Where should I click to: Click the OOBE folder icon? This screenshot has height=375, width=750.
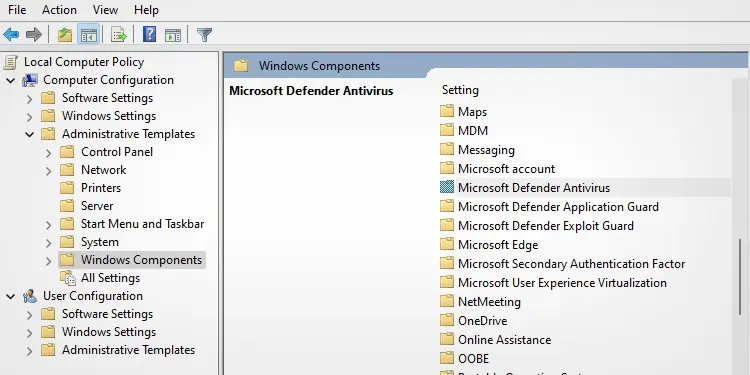(x=447, y=358)
